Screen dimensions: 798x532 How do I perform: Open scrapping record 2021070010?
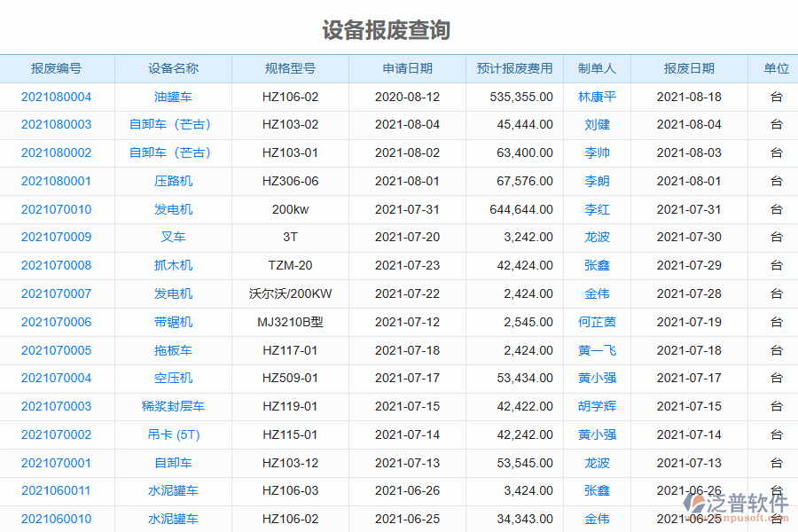(57, 209)
